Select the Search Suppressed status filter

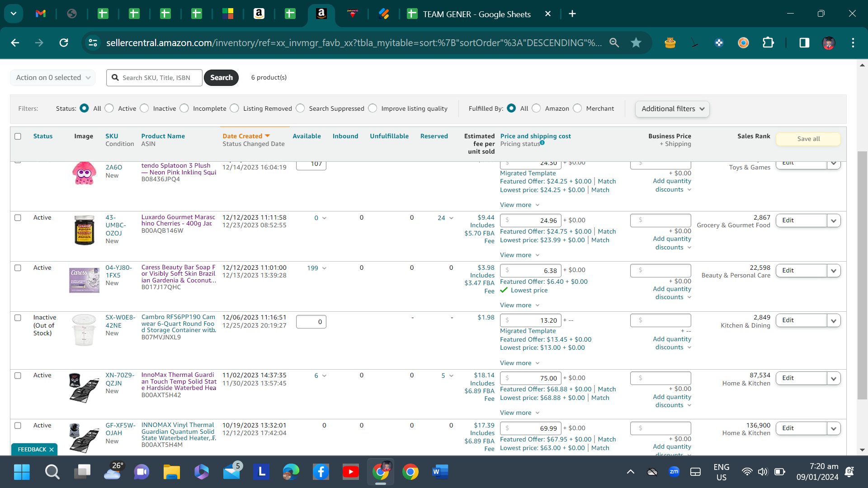(300, 108)
